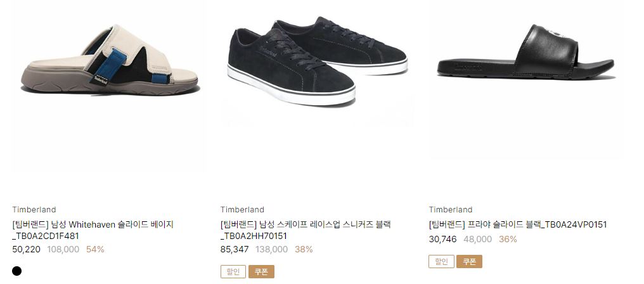Click the 38% discount rate
This screenshot has height=284, width=644.
tap(304, 249)
